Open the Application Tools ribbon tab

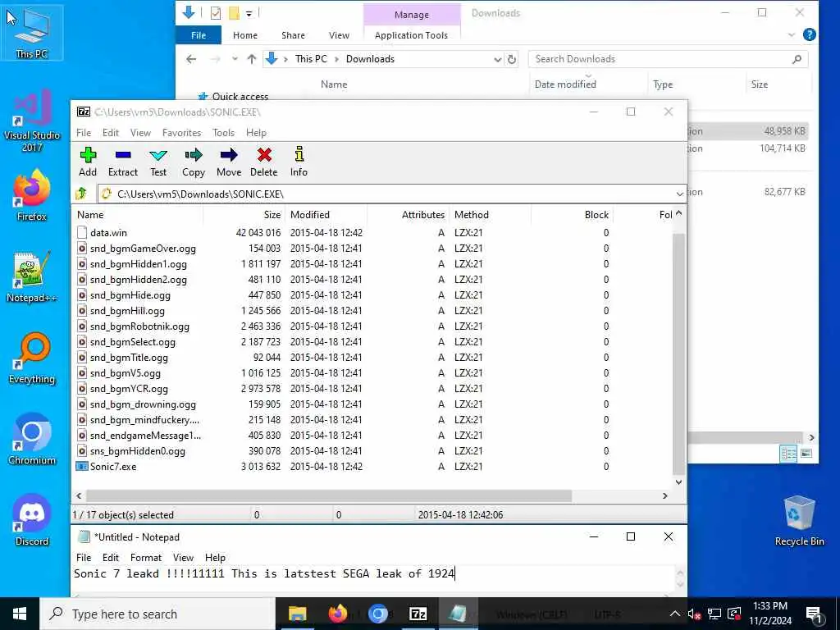pyautogui.click(x=412, y=35)
